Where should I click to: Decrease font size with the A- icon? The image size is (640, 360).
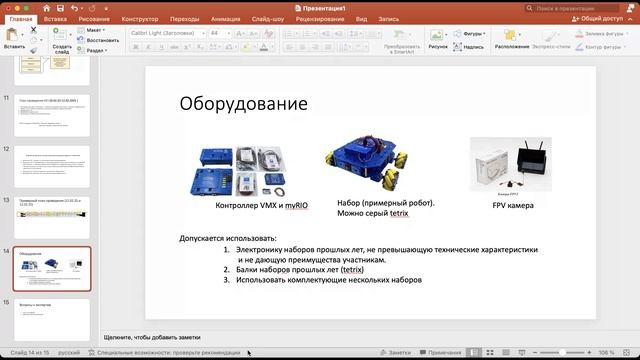tap(253, 33)
